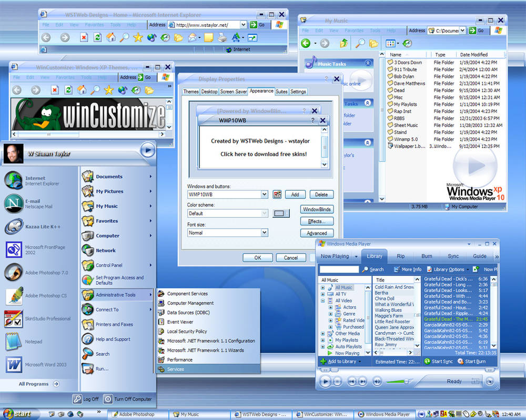Click Up folder icon in My Music toolbar
Image resolution: width=526 pixels, height=420 pixels.
(344, 43)
